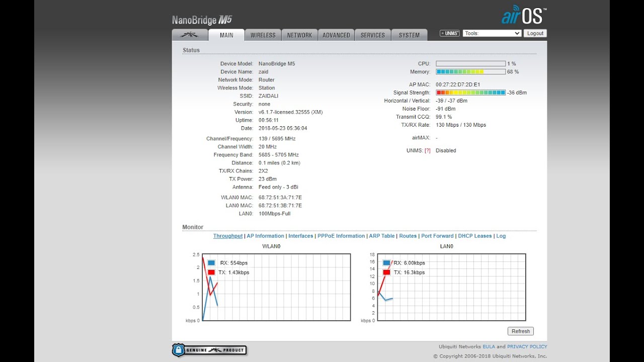Show the Interfaces monitor view

301,236
